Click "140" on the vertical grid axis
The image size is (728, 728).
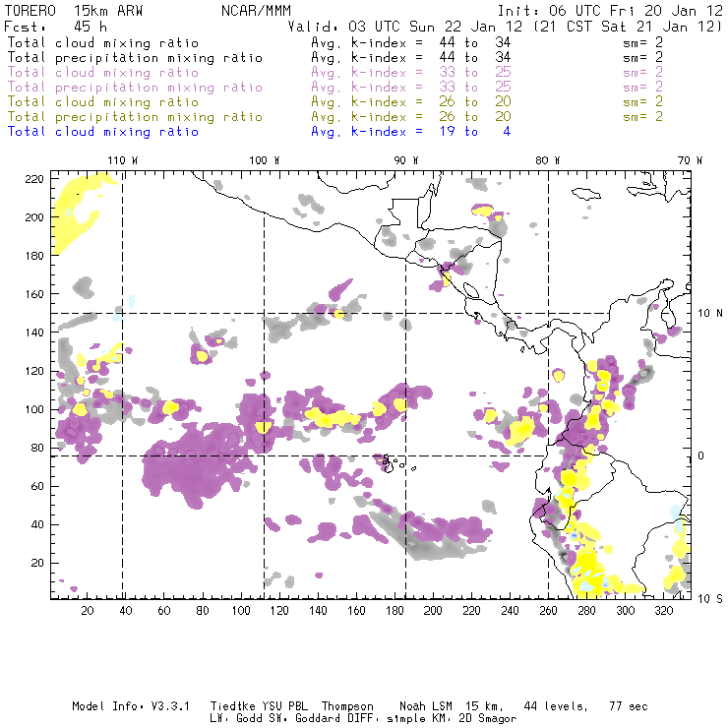click(x=34, y=333)
